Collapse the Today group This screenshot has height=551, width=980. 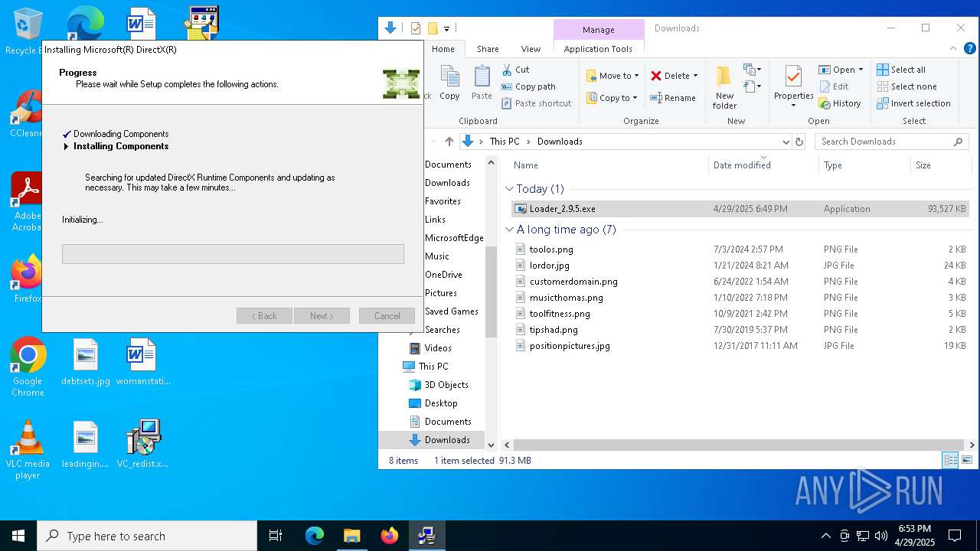(x=510, y=189)
